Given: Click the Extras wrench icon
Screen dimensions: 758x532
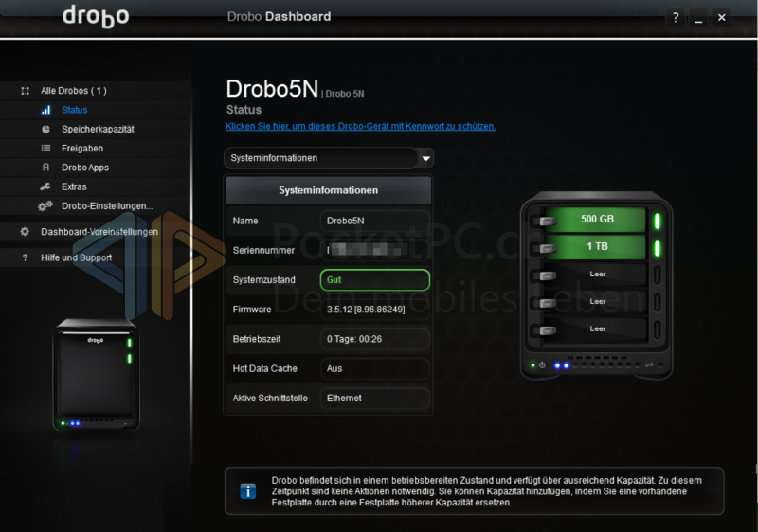Looking at the screenshot, I should tap(45, 186).
